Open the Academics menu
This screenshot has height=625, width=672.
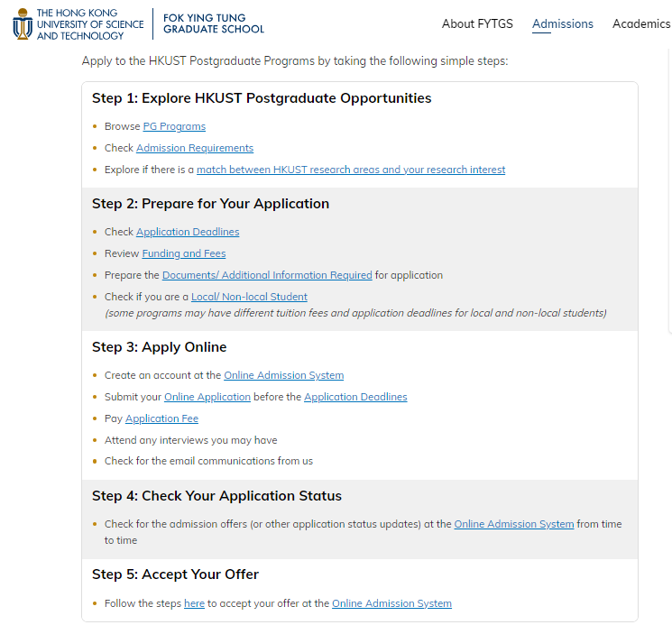(641, 23)
